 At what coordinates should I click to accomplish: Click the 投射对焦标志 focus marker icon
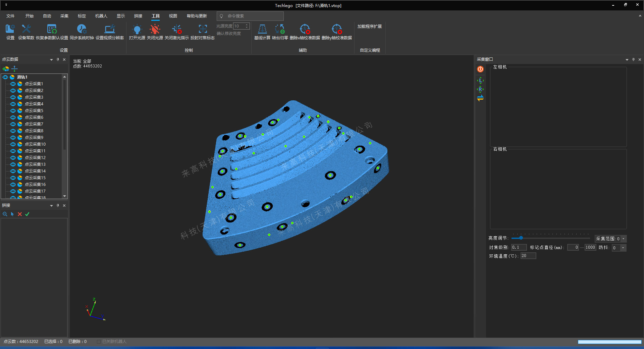pyautogui.click(x=203, y=30)
